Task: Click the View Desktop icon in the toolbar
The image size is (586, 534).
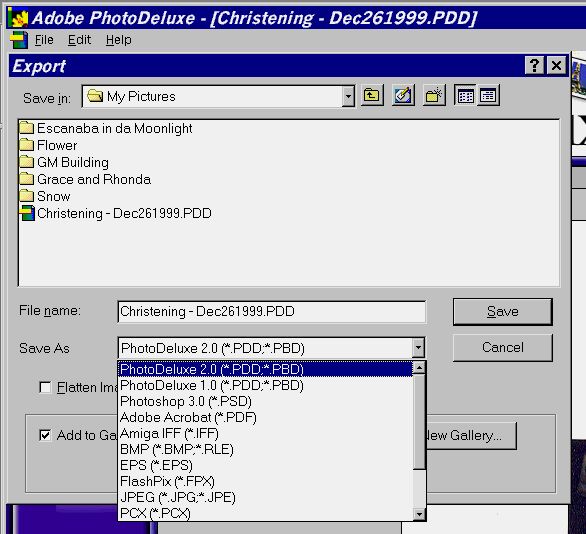Action: (x=403, y=96)
